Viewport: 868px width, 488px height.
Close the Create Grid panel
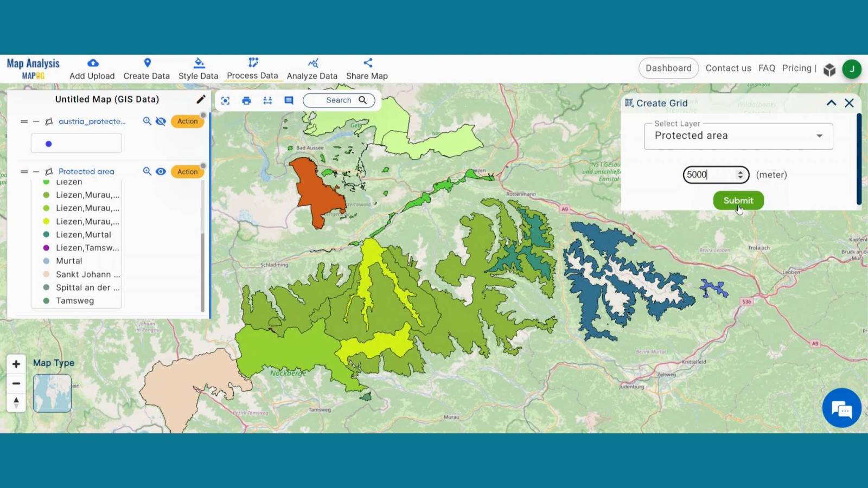850,103
